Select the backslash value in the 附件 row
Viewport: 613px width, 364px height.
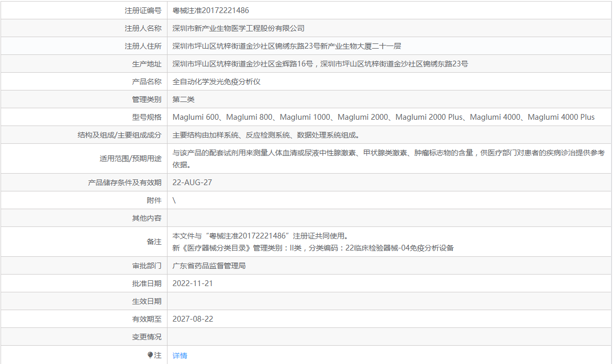tap(174, 200)
